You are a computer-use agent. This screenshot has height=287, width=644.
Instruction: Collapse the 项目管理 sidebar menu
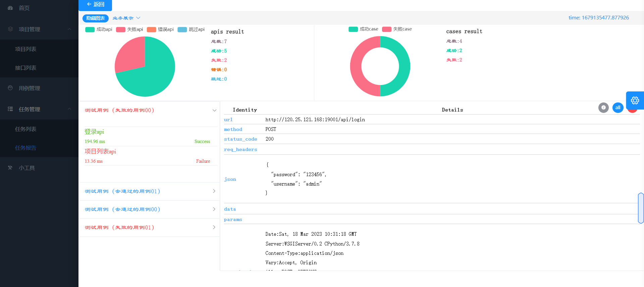coord(39,29)
